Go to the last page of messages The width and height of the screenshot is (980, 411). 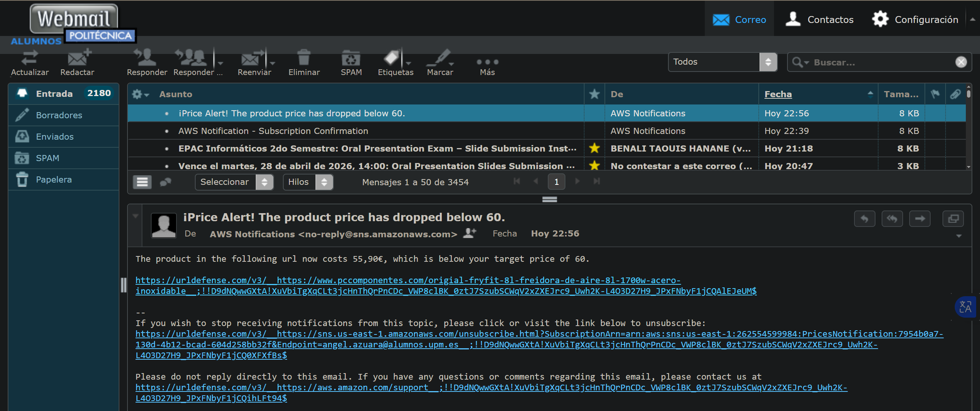click(596, 181)
